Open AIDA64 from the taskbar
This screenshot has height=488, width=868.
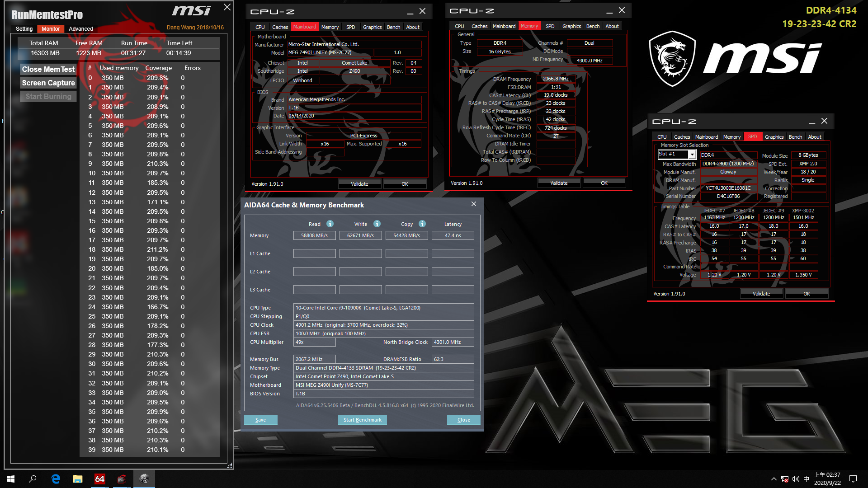point(99,479)
